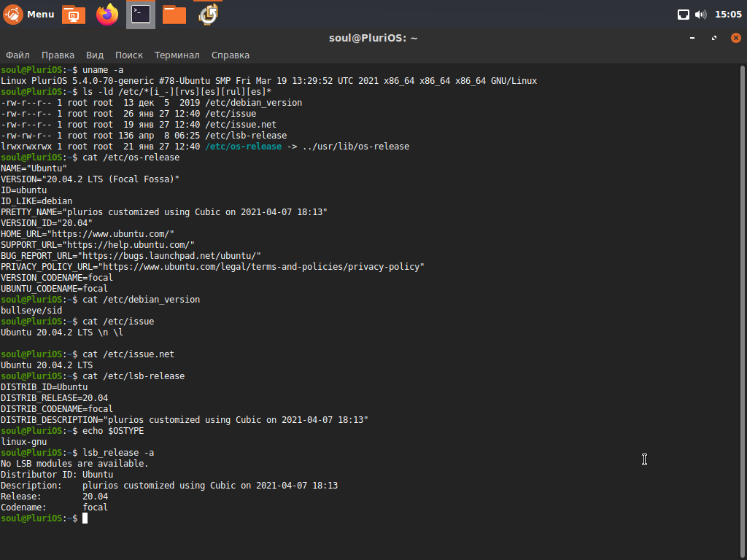Image resolution: width=747 pixels, height=560 pixels.
Task: Click the NAME="Ubuntu" line
Action: click(x=34, y=168)
